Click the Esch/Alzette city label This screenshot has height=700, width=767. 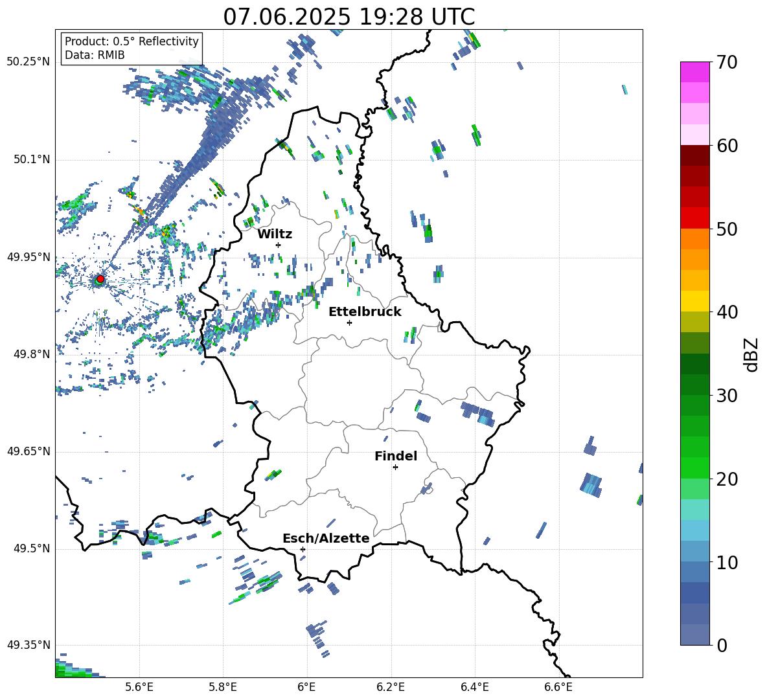click(x=326, y=538)
